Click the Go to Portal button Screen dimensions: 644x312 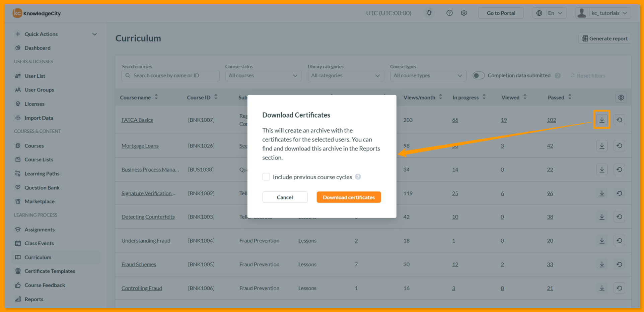(x=501, y=13)
